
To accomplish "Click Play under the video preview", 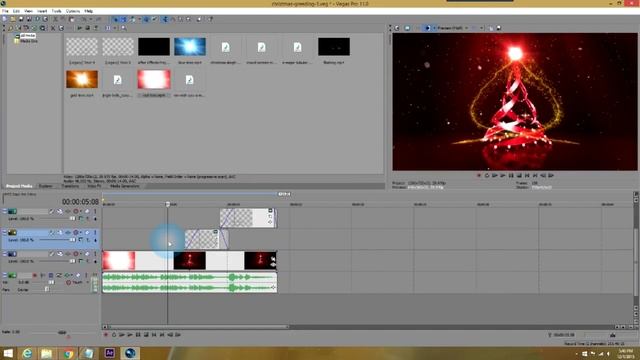I will 503,176.
